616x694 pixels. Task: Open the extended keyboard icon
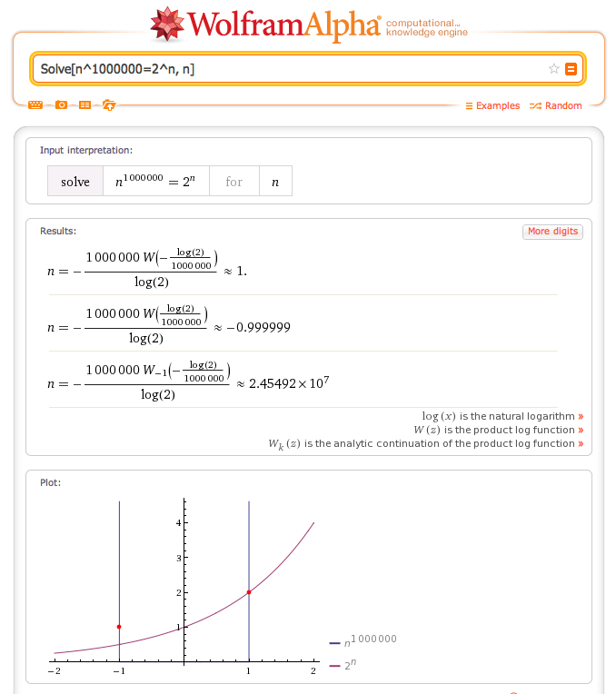pyautogui.click(x=35, y=104)
